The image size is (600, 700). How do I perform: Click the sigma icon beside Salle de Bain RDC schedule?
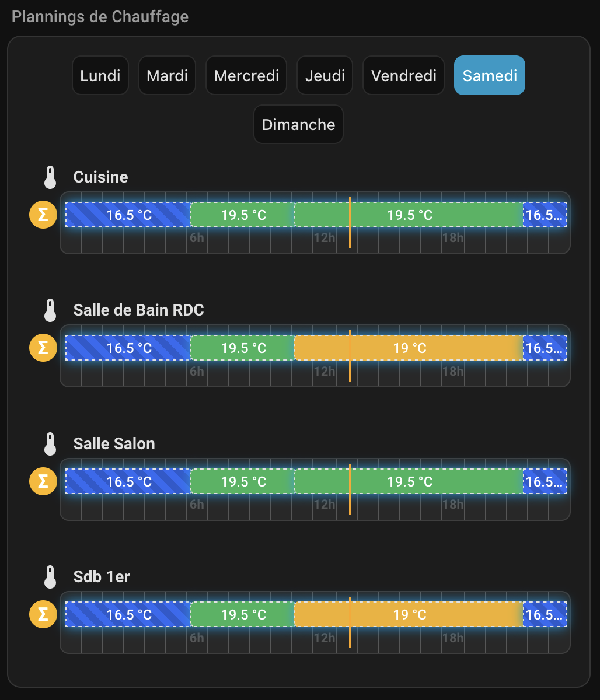pyautogui.click(x=43, y=348)
